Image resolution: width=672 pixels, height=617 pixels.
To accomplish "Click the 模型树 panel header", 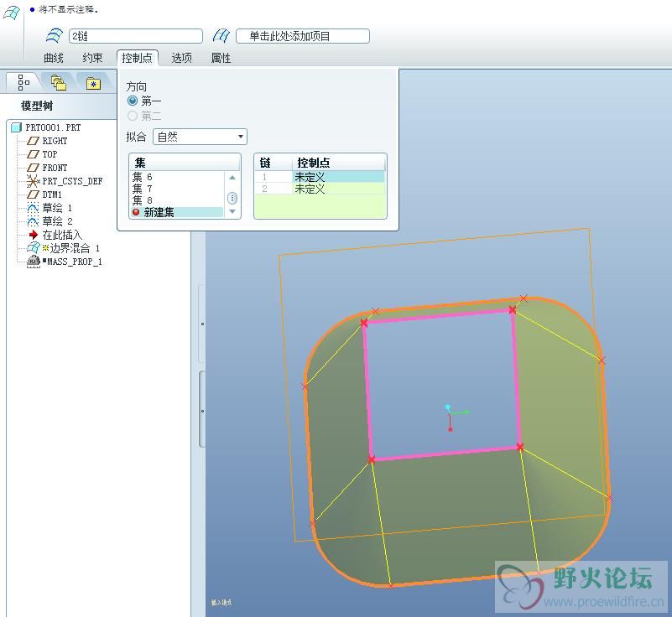I will pos(37,106).
